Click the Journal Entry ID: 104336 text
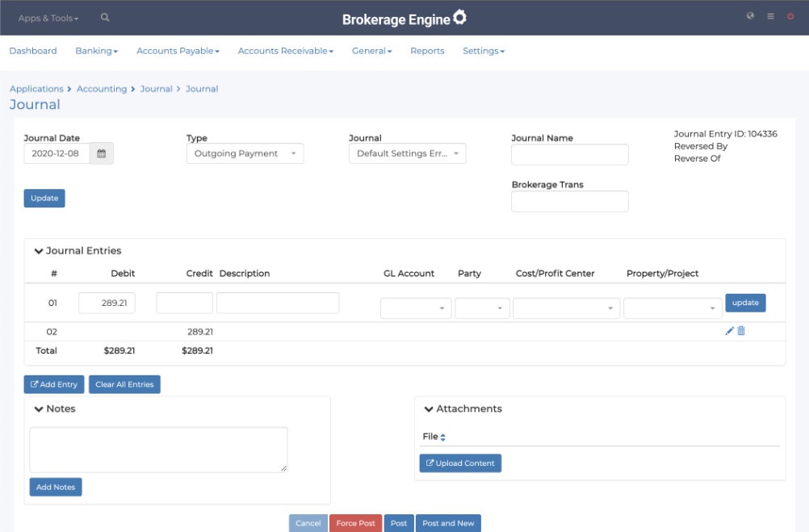Viewport: 809px width, 532px height. pyautogui.click(x=725, y=134)
